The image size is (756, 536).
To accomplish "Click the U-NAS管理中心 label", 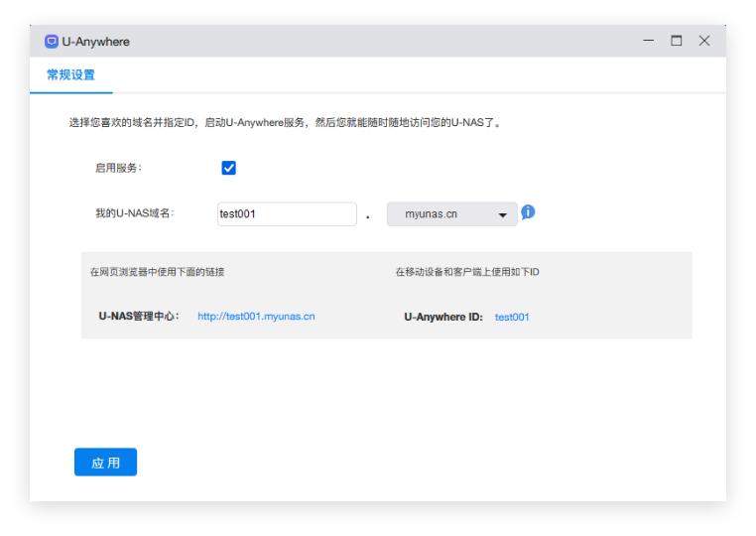I will click(139, 317).
